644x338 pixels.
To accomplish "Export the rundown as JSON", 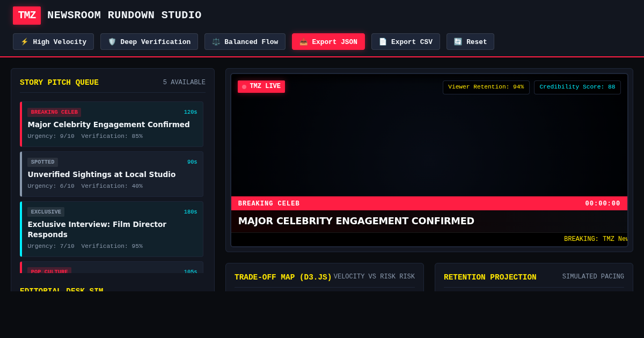I will pyautogui.click(x=328, y=42).
